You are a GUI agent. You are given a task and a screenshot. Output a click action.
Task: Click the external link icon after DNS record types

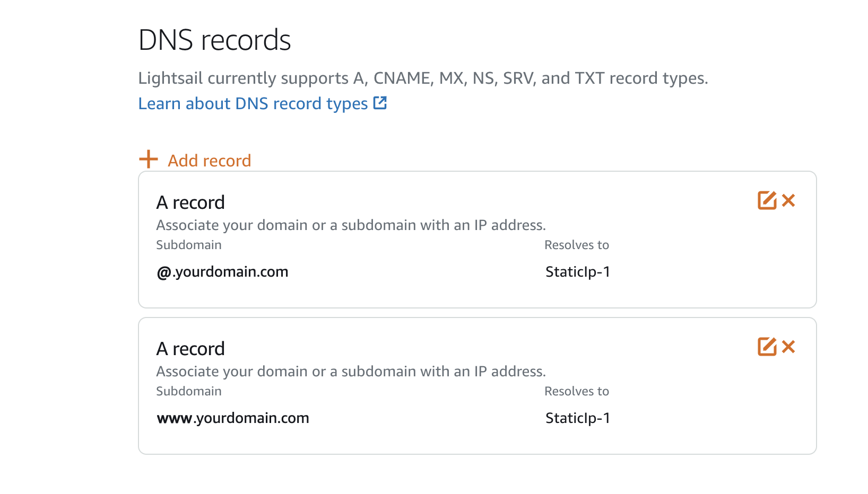(380, 103)
